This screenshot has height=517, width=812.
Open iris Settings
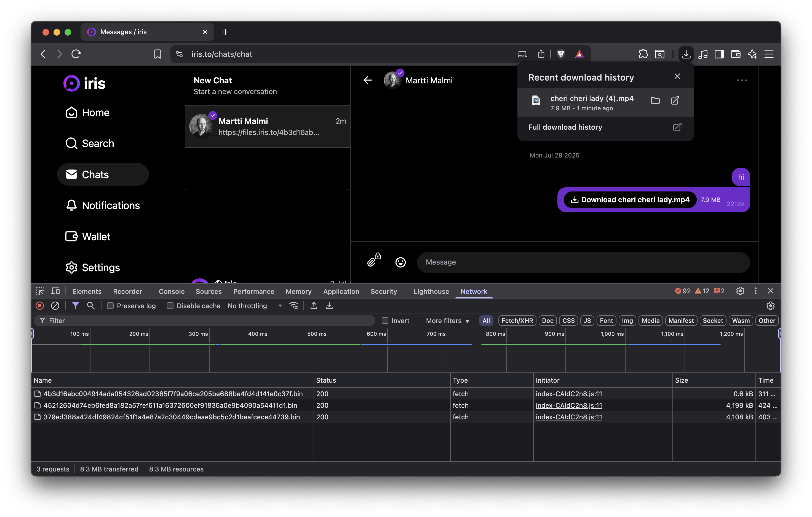(93, 267)
